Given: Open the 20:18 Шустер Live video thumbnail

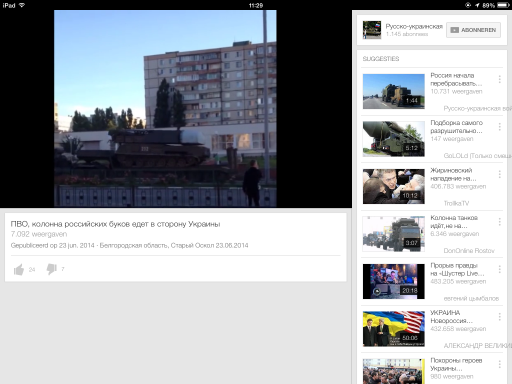Looking at the screenshot, I should coord(394,281).
